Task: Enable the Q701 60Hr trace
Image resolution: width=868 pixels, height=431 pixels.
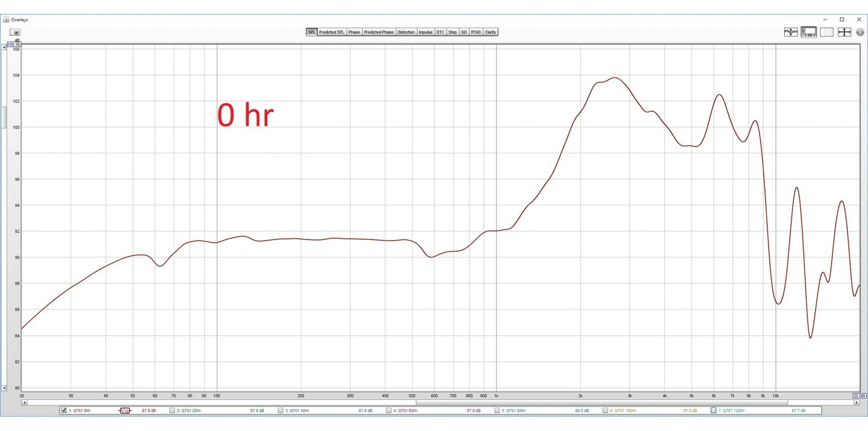Action: tap(388, 411)
